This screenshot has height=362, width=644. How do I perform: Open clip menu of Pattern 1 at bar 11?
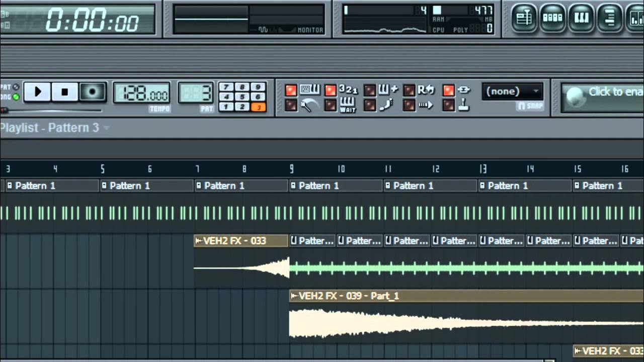point(388,186)
